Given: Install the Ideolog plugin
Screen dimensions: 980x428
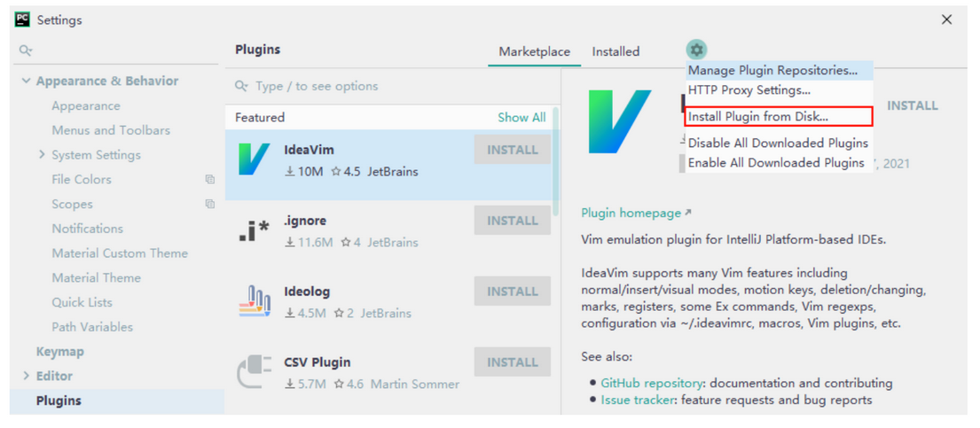Looking at the screenshot, I should pyautogui.click(x=512, y=292).
